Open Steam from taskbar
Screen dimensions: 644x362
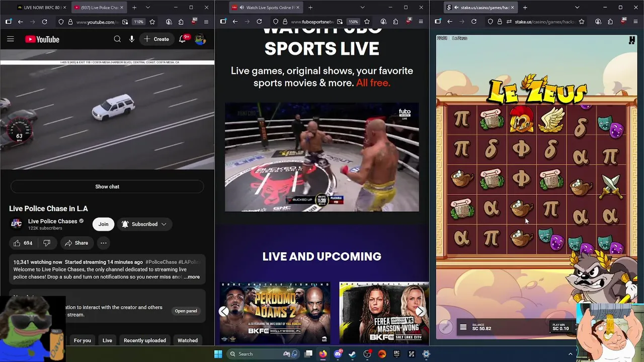352,354
